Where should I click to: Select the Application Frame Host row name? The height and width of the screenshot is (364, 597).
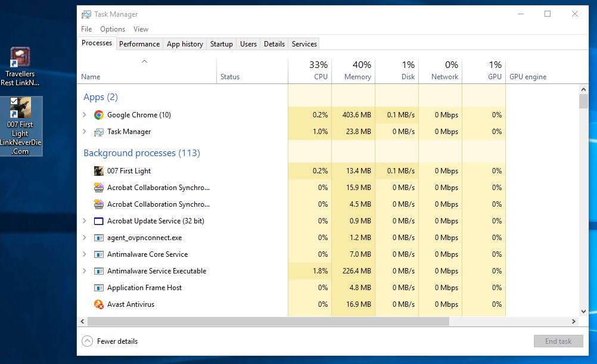[144, 288]
